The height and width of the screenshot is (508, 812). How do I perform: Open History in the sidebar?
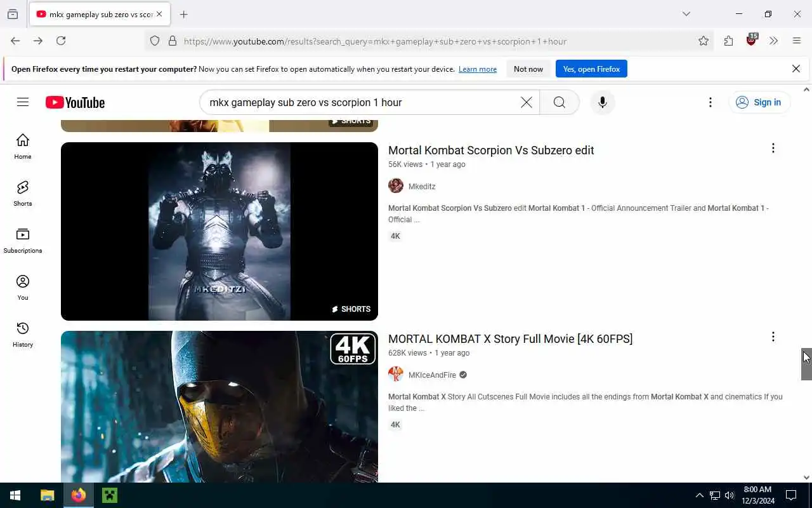click(23, 335)
